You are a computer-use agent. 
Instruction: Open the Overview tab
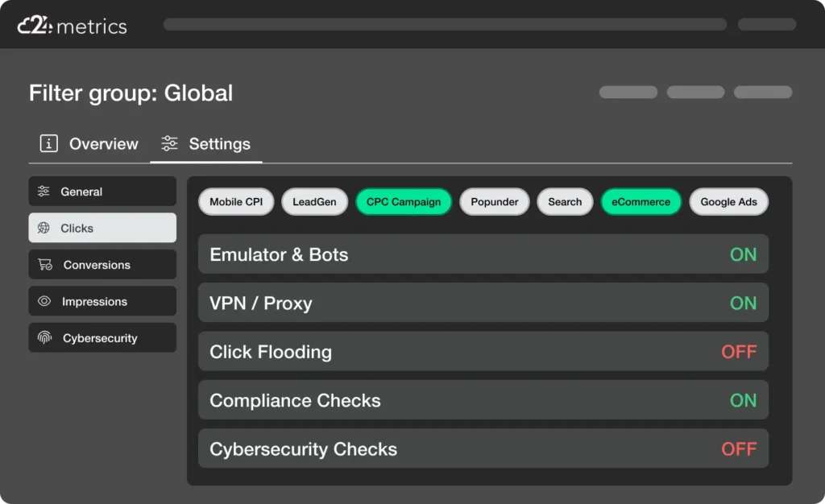point(89,143)
